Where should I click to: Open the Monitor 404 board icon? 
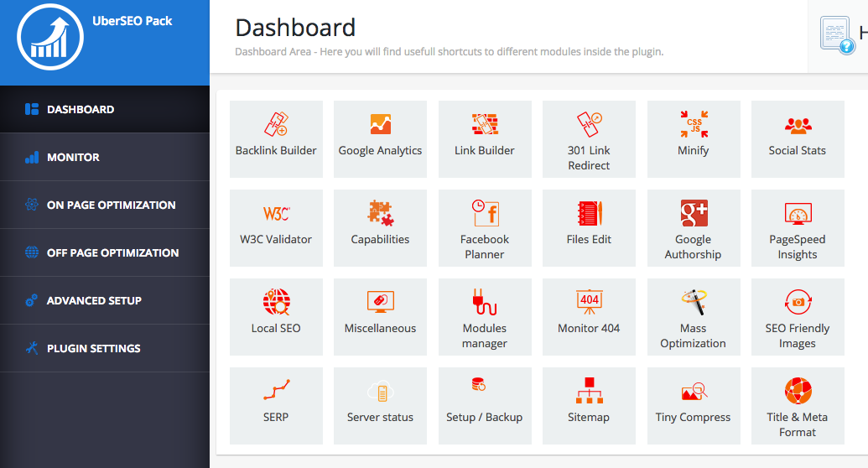coord(589,302)
